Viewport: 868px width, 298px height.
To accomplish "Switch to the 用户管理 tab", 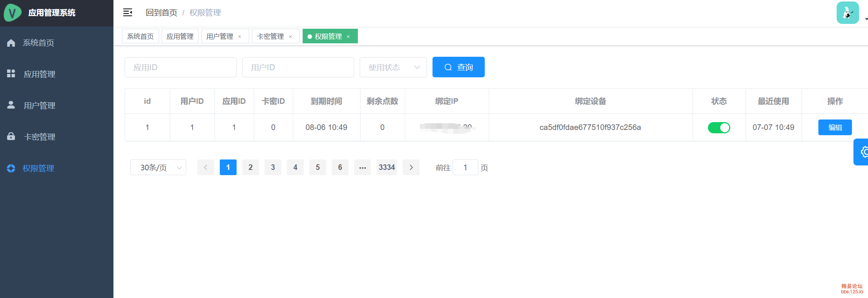I will click(x=220, y=36).
